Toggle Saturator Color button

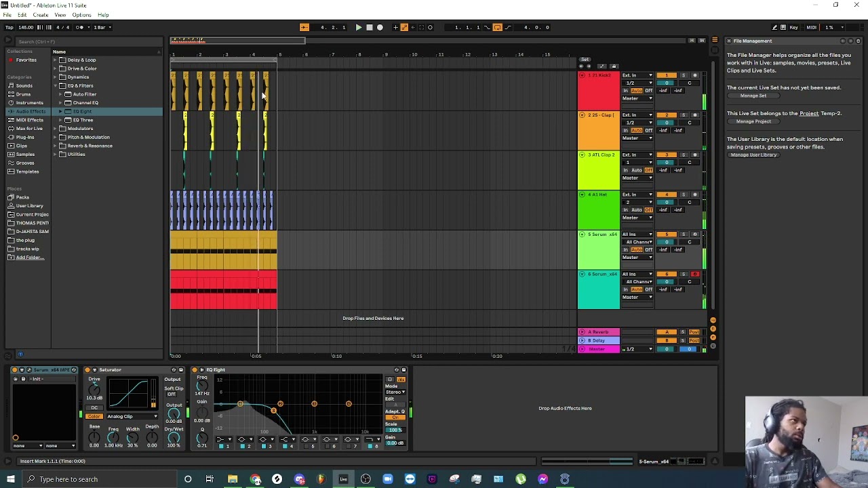pyautogui.click(x=94, y=416)
